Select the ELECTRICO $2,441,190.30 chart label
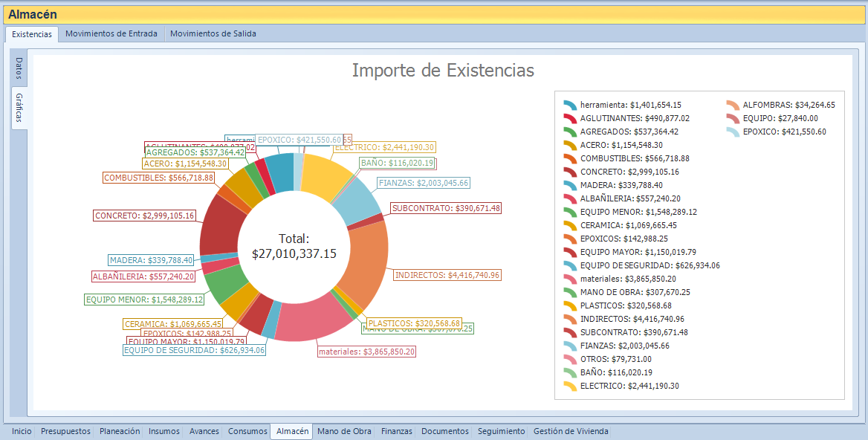The width and height of the screenshot is (868, 440). [385, 147]
